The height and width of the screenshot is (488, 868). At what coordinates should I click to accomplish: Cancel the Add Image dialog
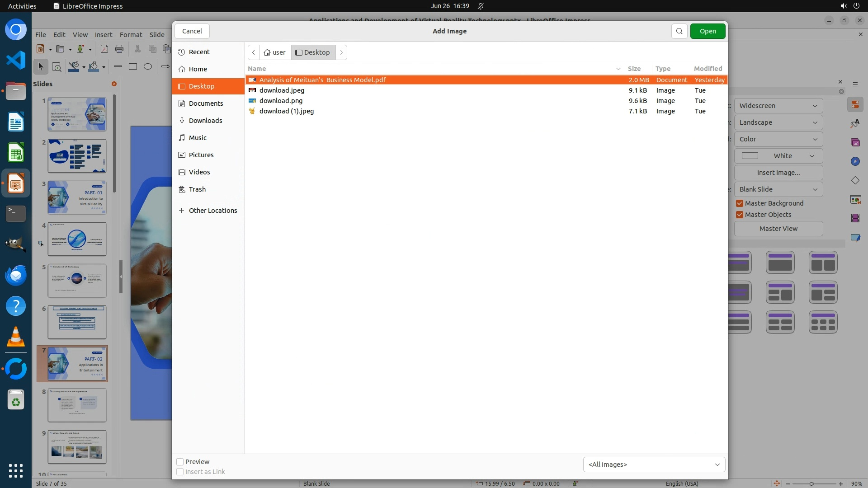pos(192,31)
